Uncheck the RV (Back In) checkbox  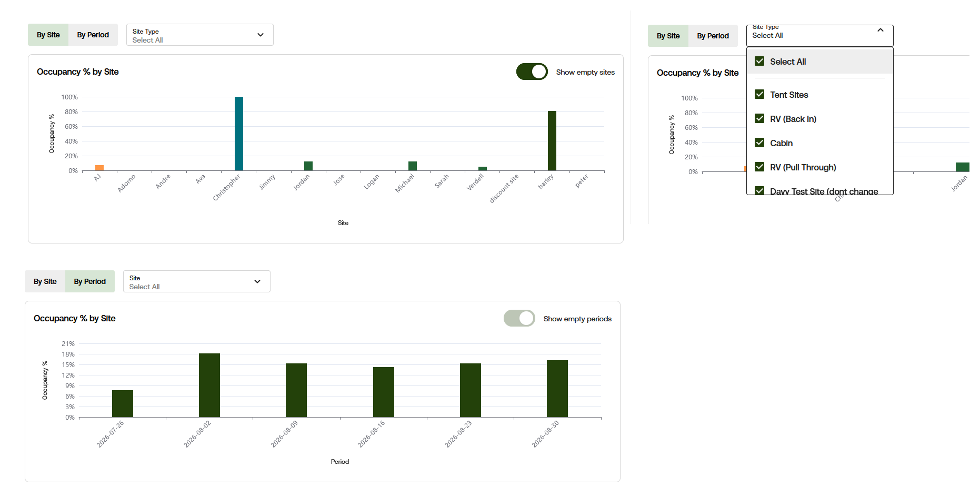point(759,118)
